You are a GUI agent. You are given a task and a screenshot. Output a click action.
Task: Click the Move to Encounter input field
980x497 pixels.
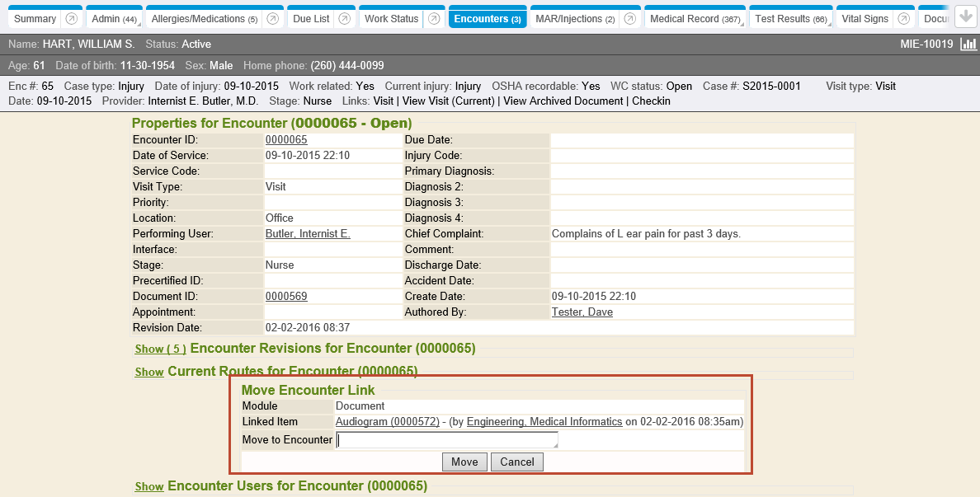[447, 440]
